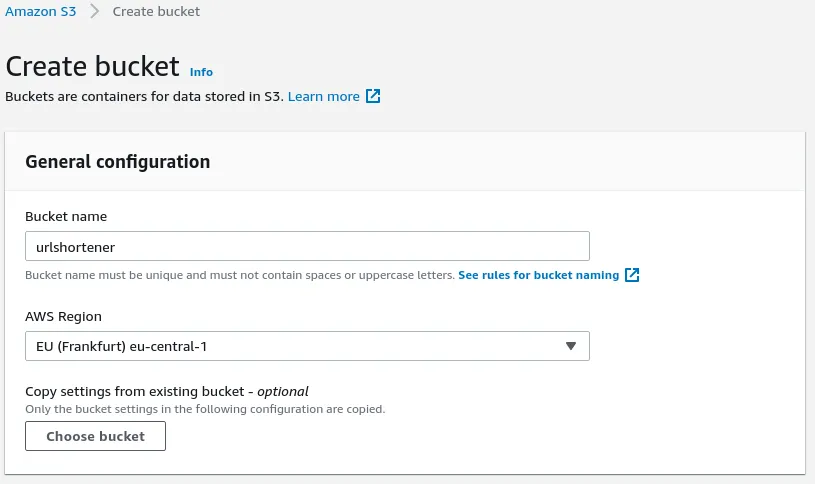Click the Buckets are containers description text
Screen dimensions: 815x484
144,97
